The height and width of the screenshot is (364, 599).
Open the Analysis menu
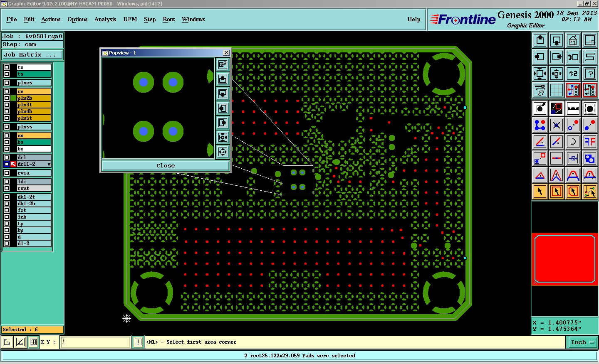105,19
